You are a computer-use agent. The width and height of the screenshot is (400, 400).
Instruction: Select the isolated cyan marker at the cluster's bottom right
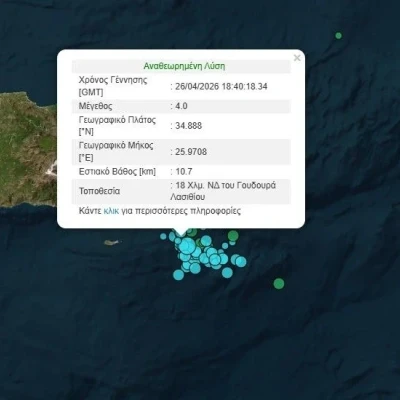click(x=227, y=272)
